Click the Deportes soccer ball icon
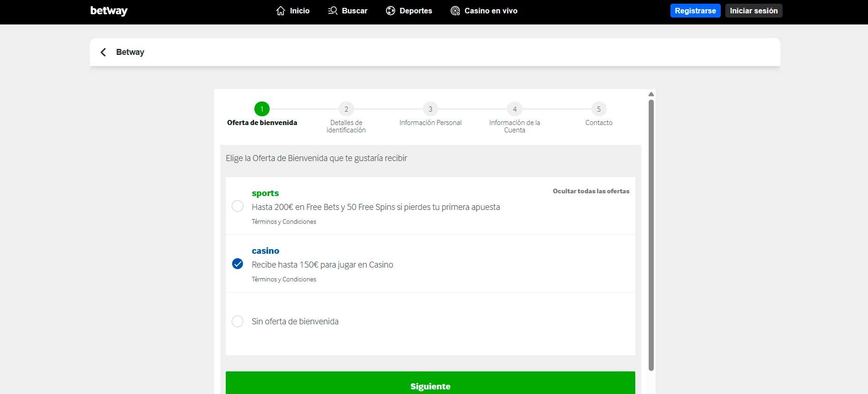Screen dimensions: 868x394 click(x=391, y=11)
